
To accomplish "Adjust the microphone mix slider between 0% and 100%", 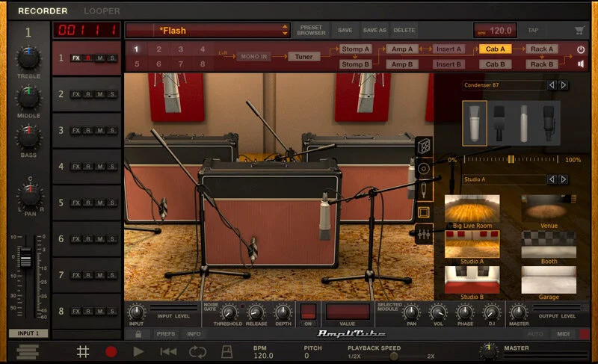I will [511, 160].
